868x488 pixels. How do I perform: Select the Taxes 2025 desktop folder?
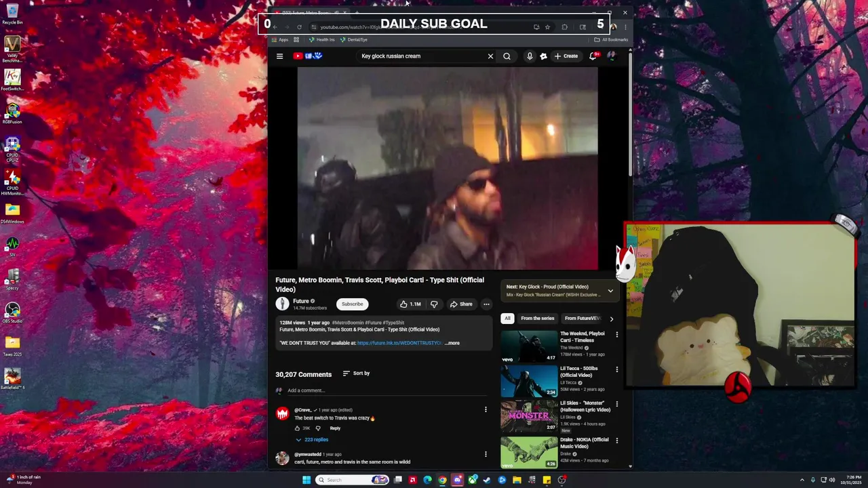[12, 346]
